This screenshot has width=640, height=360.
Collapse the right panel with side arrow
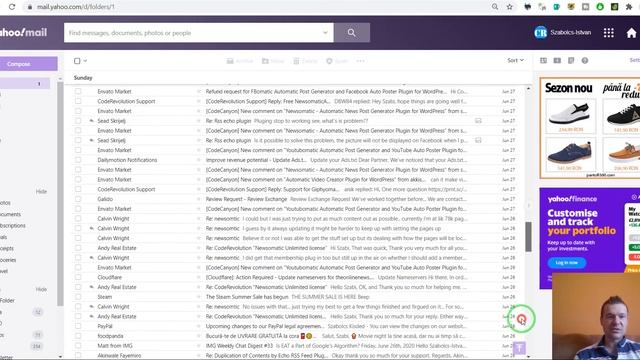tap(529, 206)
